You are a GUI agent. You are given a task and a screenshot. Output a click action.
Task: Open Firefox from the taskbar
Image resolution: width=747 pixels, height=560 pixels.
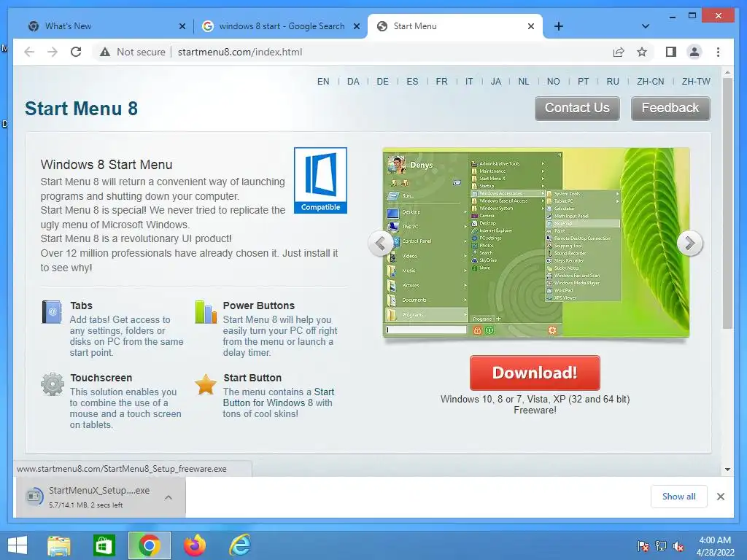pos(195,545)
